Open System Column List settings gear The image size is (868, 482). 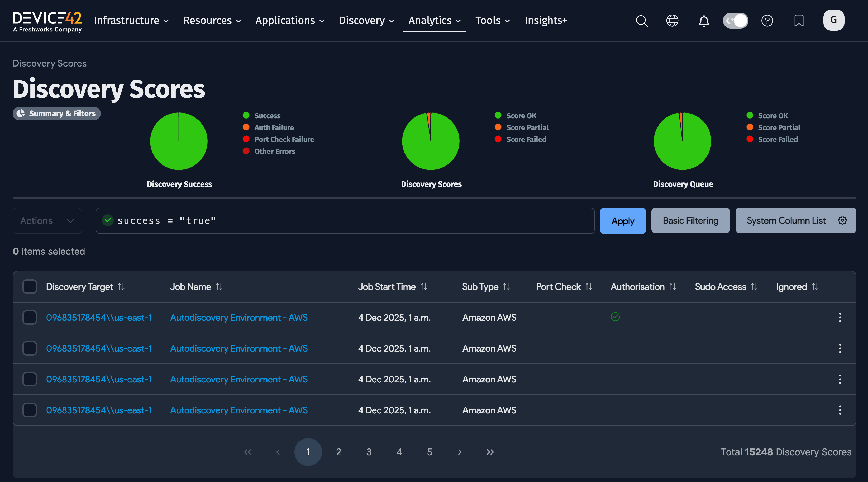842,220
